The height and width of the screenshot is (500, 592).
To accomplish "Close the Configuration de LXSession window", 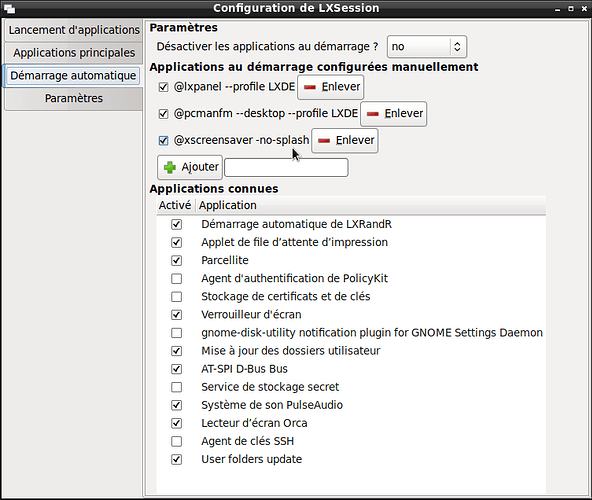I will click(x=584, y=8).
